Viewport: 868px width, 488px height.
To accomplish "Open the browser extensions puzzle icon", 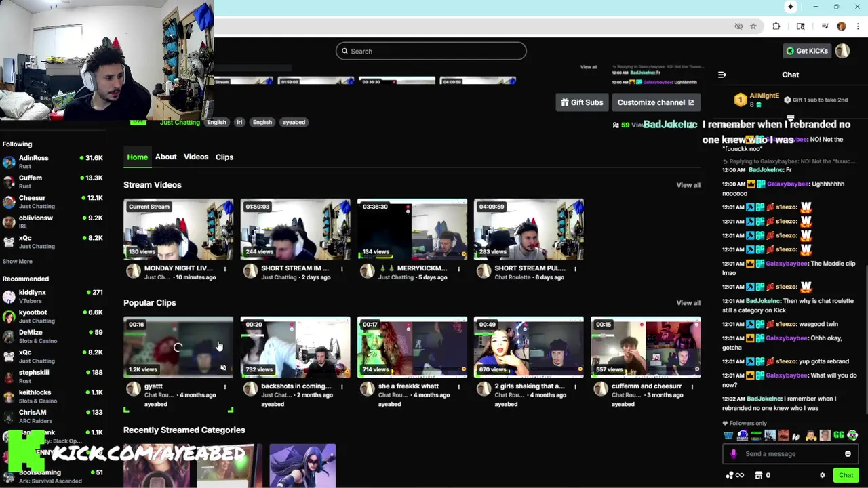I will coord(776,26).
